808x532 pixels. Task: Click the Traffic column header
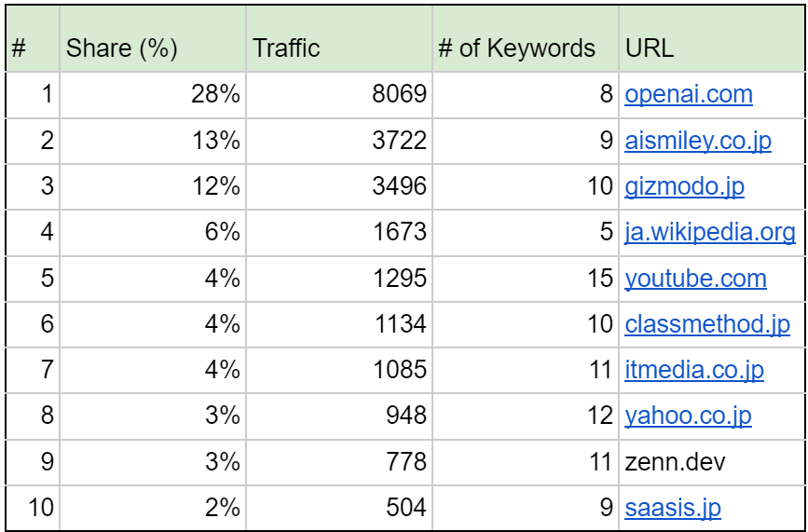coord(339,48)
